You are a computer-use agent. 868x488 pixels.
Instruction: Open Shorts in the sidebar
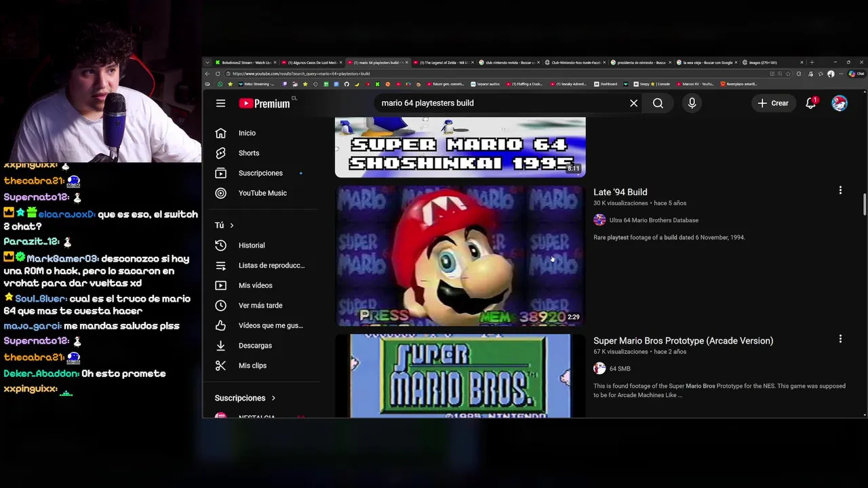coord(260,153)
